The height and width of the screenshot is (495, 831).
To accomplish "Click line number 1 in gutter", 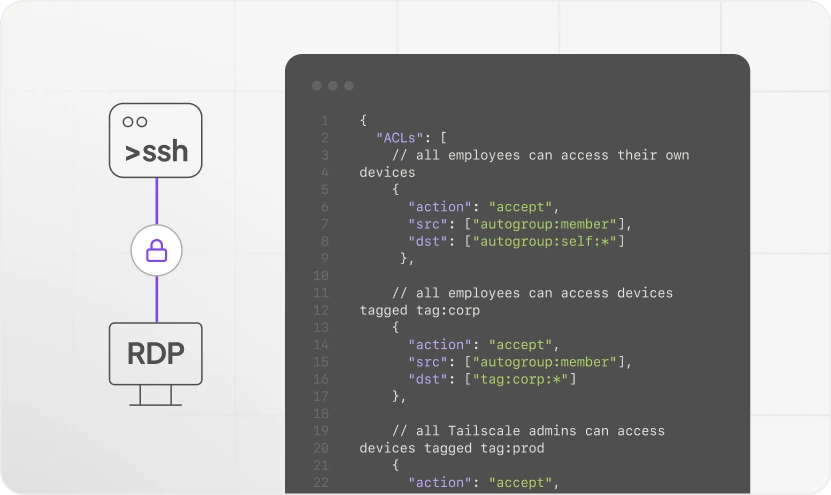I will coord(324,121).
